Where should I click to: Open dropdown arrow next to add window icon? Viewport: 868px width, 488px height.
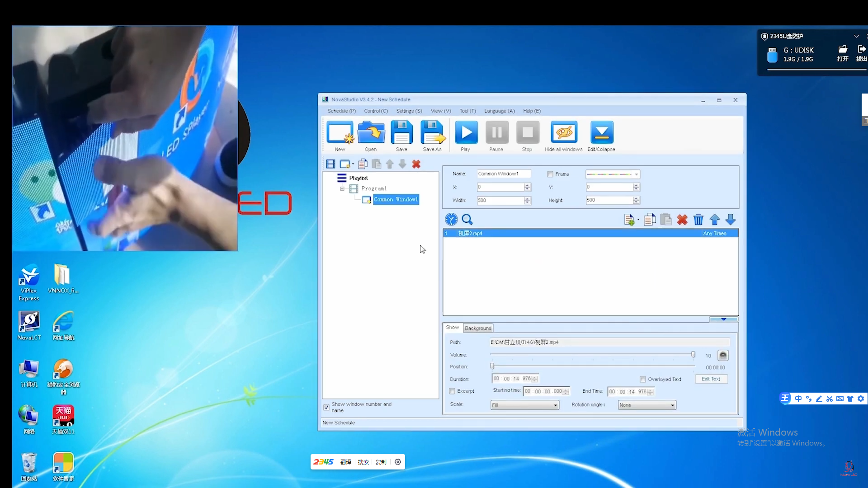click(353, 164)
